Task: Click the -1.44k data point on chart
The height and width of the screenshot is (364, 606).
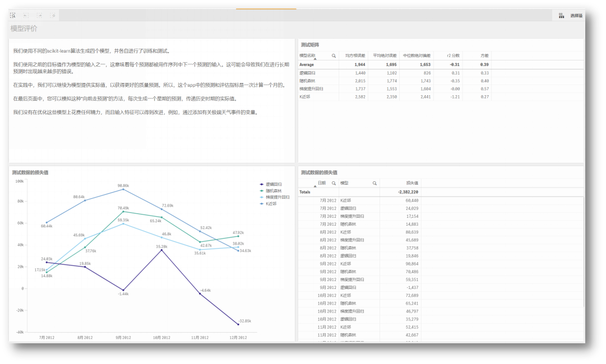Action: [x=123, y=290]
